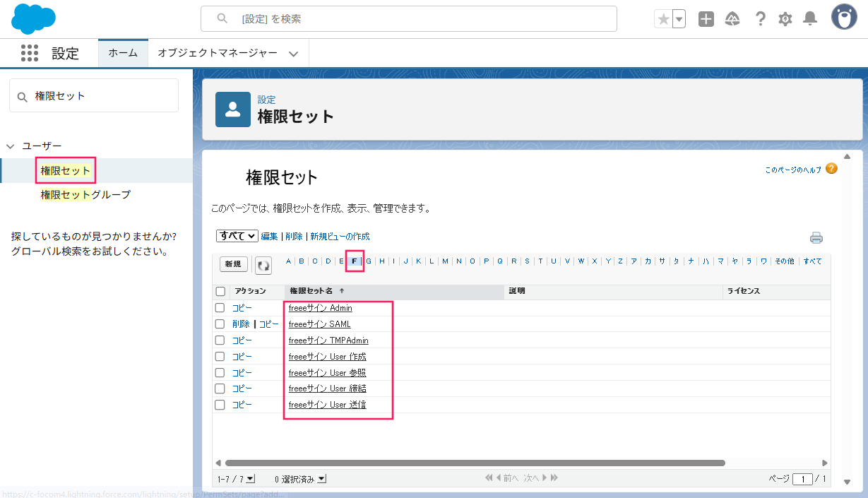
Task: Open the App Launcher grid icon
Action: click(29, 53)
